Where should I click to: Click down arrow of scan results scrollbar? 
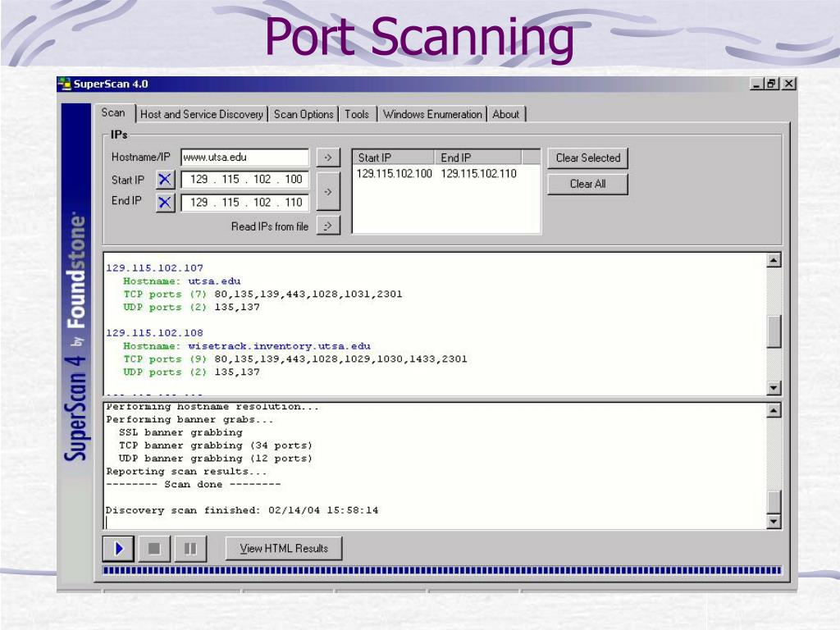coord(774,387)
